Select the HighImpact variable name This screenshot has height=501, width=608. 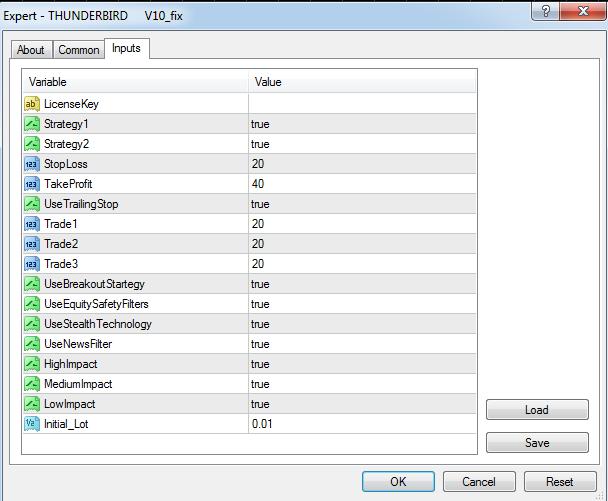pos(71,364)
